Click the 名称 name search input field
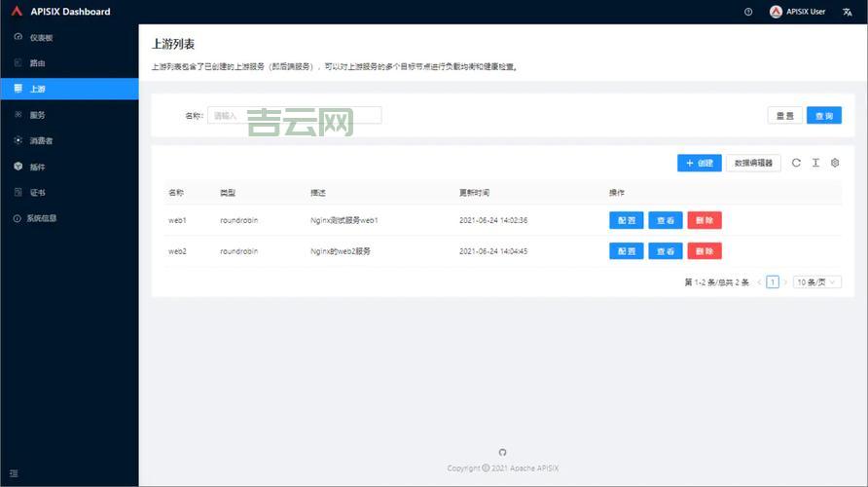Screen dimensions: 868x487 pos(294,115)
